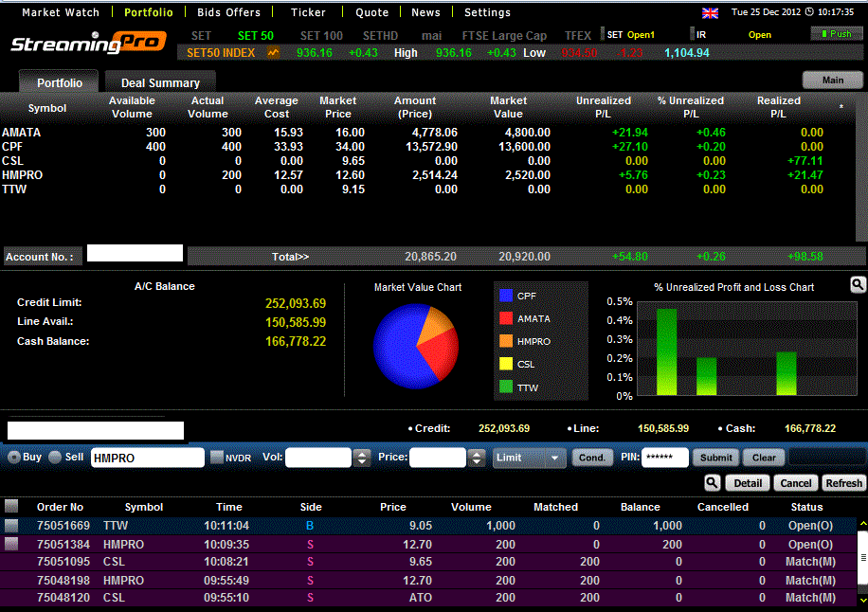Image resolution: width=868 pixels, height=612 pixels.
Task: Open the Limit order type dropdown
Action: [529, 458]
